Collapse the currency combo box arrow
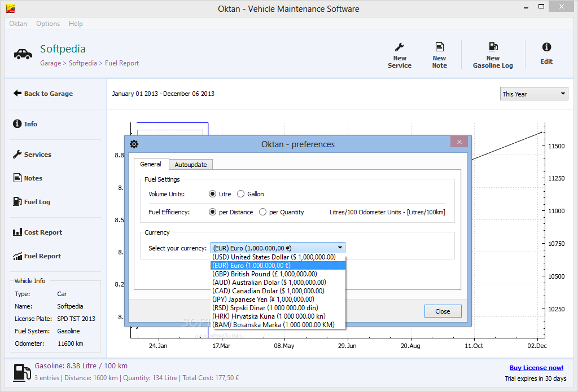 tap(340, 248)
